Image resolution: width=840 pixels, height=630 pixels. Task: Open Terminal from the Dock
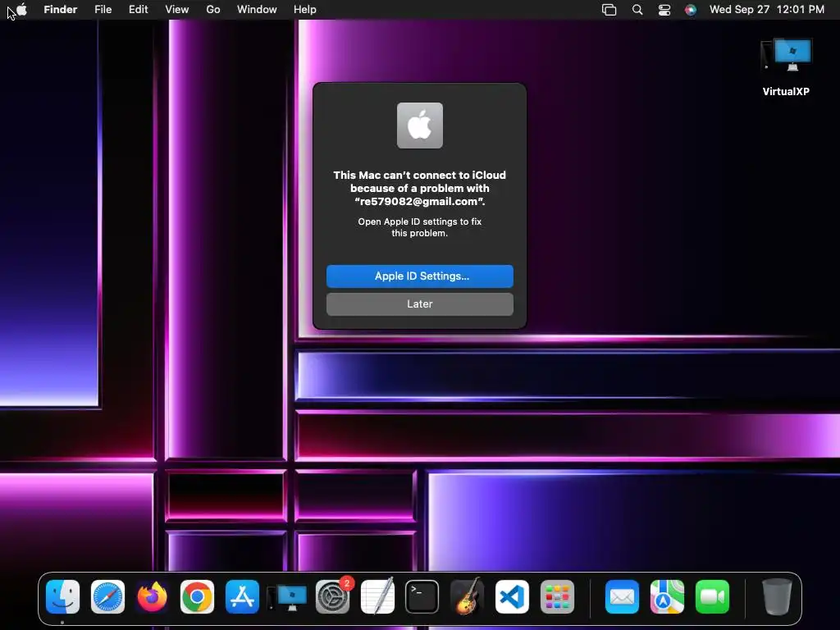(422, 597)
